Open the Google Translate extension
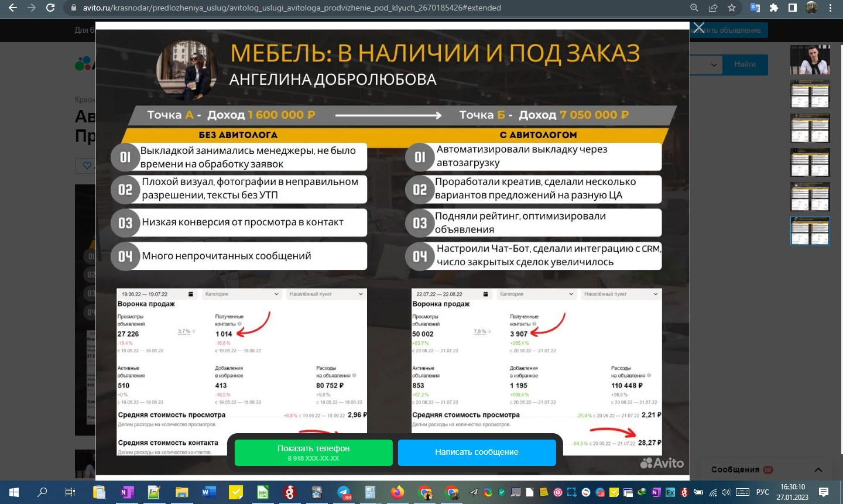The image size is (843, 504). pos(755,8)
